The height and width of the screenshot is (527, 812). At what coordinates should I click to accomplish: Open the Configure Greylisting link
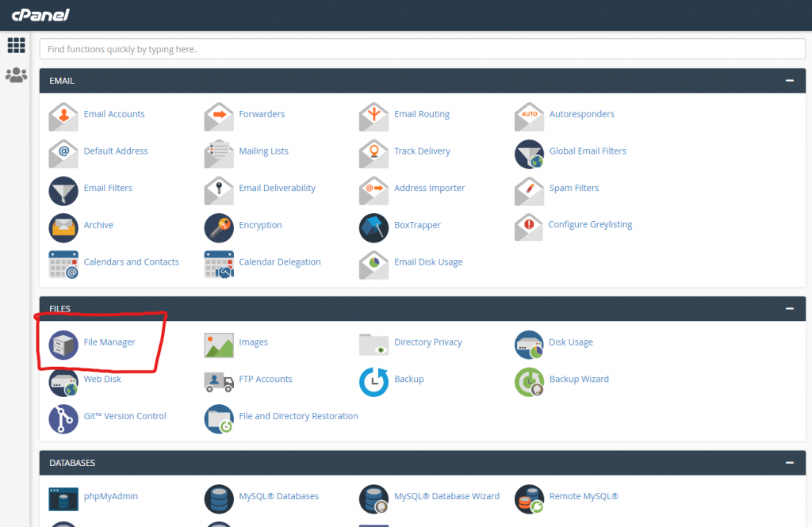click(x=590, y=225)
